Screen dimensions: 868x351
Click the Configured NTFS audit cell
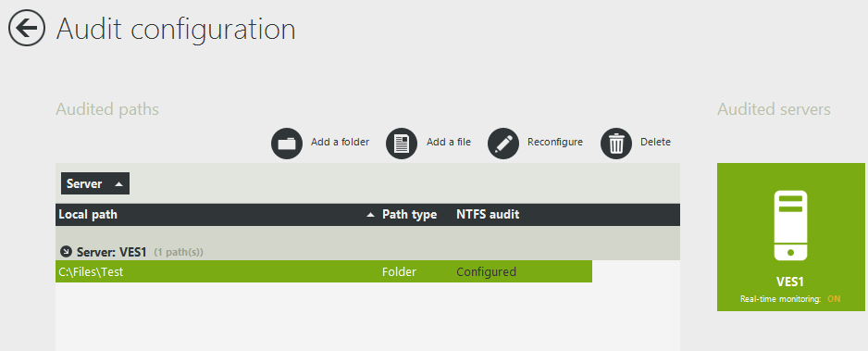coord(486,272)
